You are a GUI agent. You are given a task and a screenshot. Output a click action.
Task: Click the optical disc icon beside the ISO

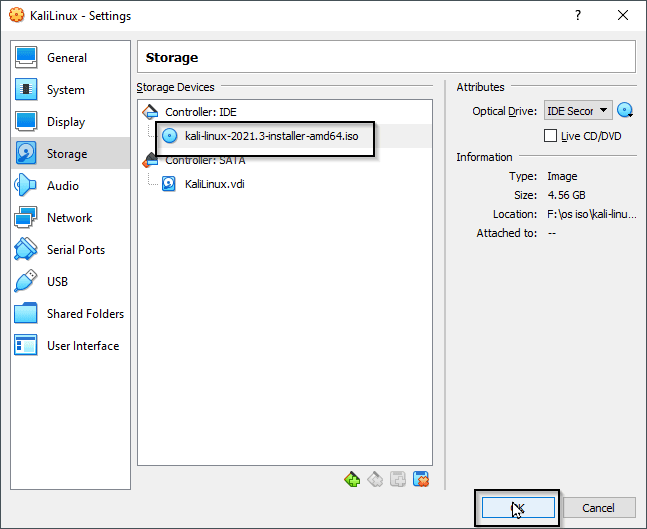tap(169, 136)
